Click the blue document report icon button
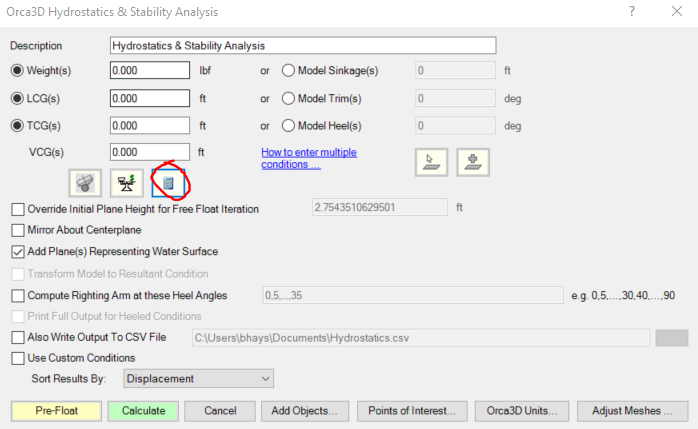This screenshot has height=429, width=698. [x=168, y=183]
